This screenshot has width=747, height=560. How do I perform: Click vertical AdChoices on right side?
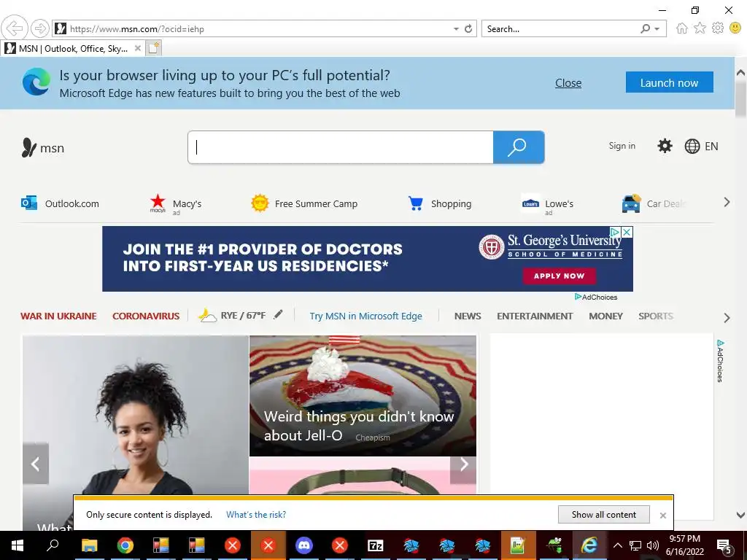(720, 360)
